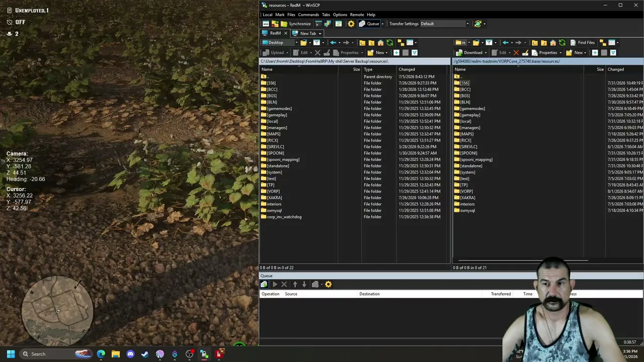Open the Options menu
The image size is (644, 362).
[340, 15]
